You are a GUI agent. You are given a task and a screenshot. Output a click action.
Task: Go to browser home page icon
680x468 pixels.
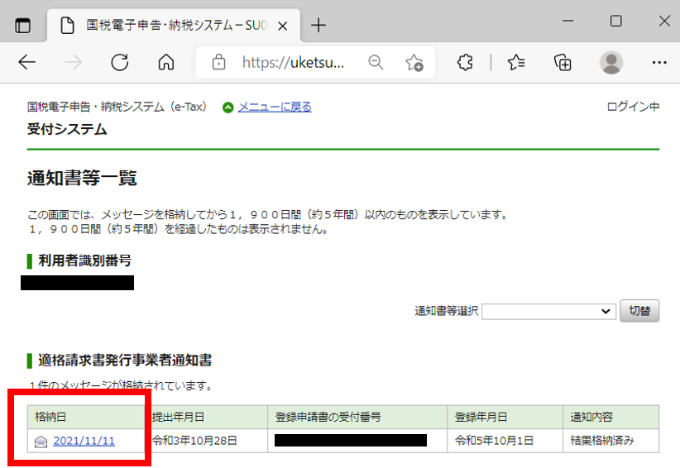coord(167,62)
